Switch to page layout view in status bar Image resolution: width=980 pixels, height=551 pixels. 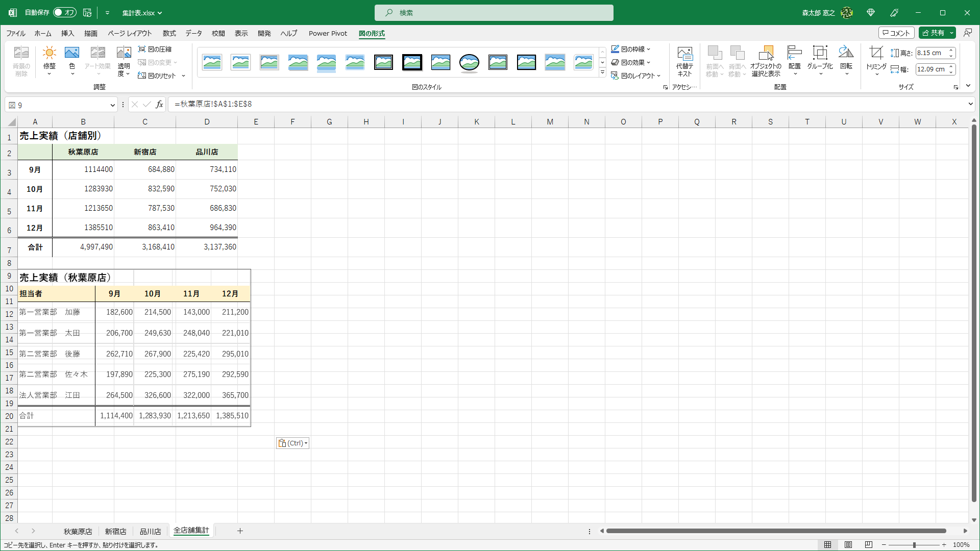(848, 545)
